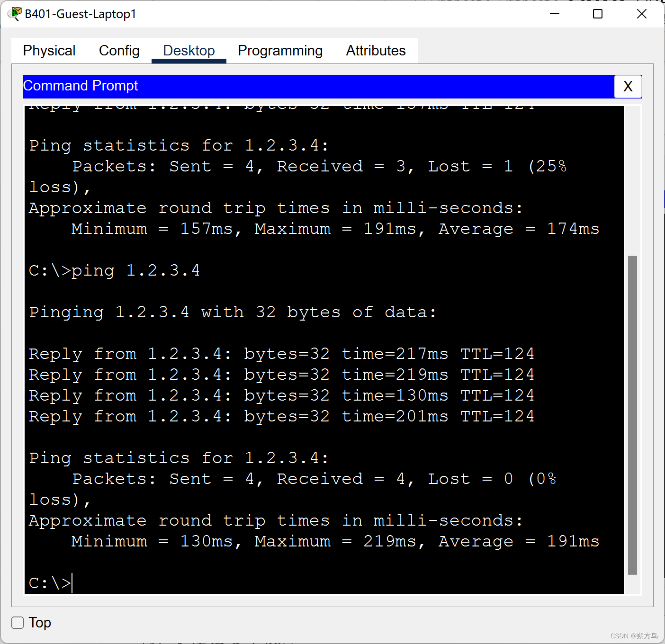Screen dimensions: 665x644
Task: Click the reply line with time=201ms
Action: click(x=282, y=416)
